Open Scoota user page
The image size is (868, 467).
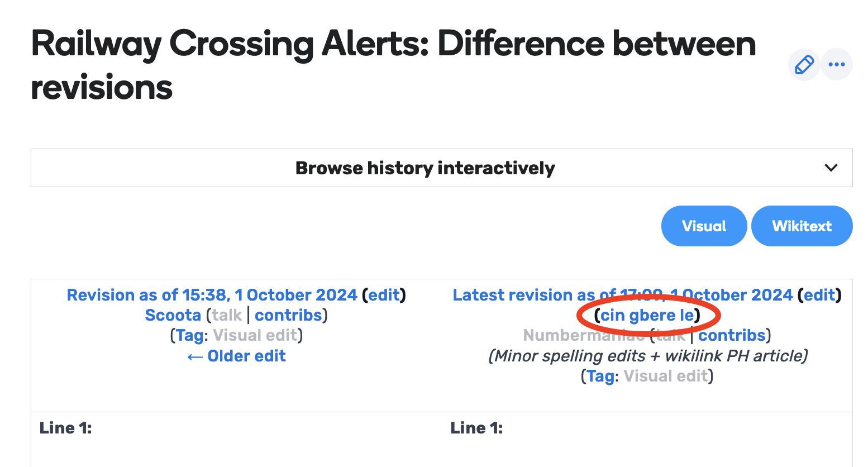point(173,315)
